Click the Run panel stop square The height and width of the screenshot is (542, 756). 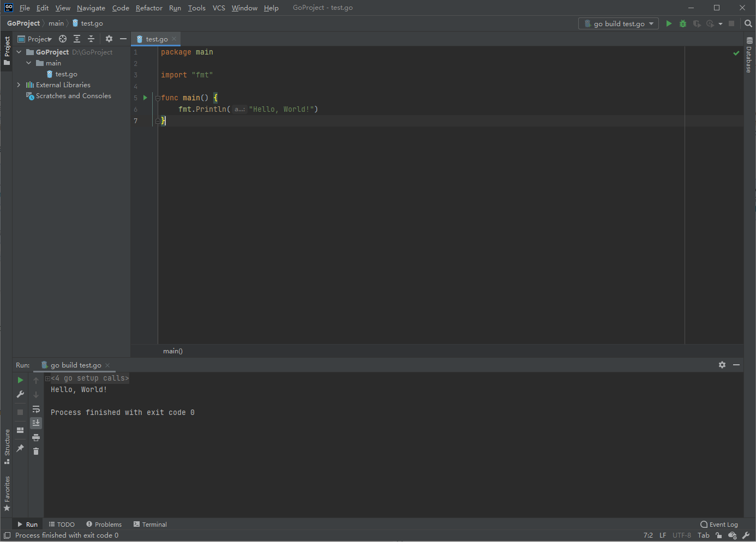[20, 412]
